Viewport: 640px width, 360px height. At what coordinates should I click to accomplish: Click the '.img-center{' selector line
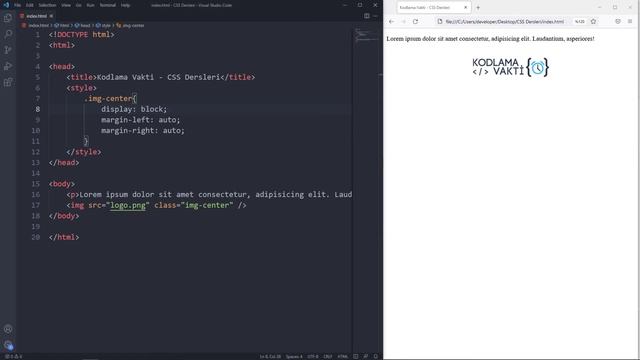pyautogui.click(x=110, y=98)
